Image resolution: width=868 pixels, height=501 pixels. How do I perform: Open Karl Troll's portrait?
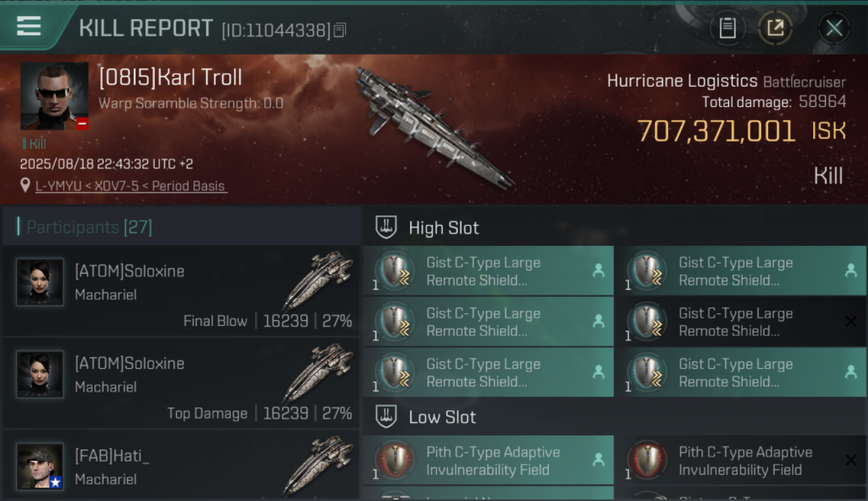(x=54, y=96)
